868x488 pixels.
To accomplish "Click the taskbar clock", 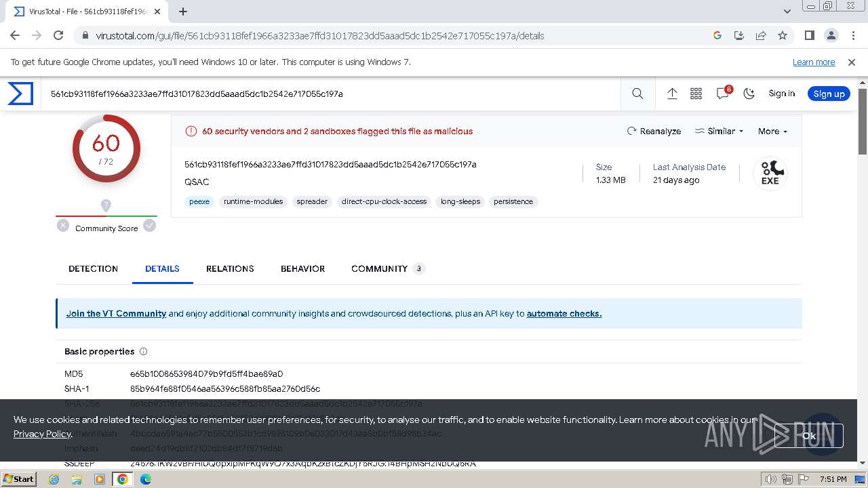I will (833, 479).
